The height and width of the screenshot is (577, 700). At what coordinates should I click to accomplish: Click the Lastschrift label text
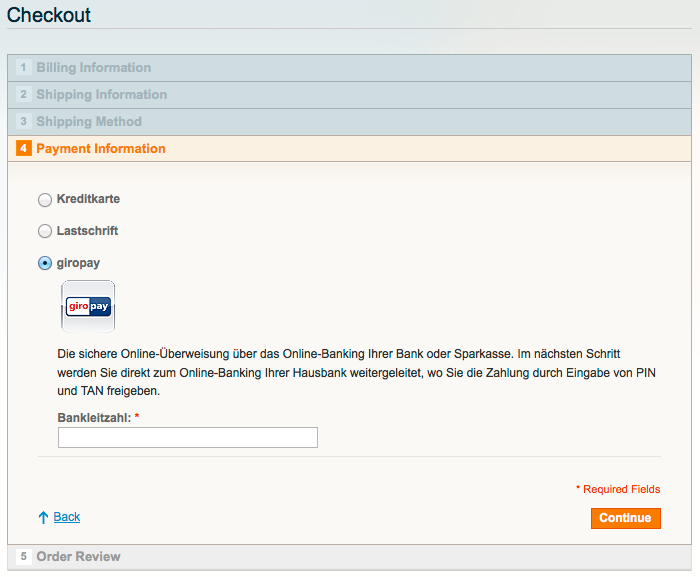click(x=88, y=231)
